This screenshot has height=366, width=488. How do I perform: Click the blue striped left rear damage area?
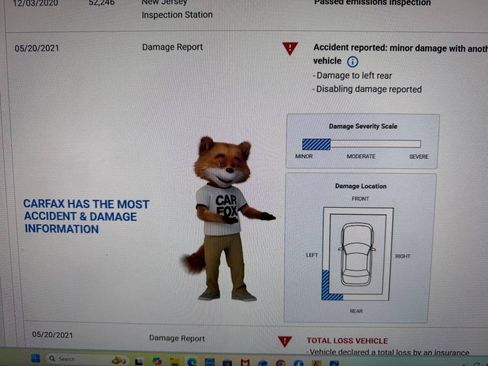tap(329, 288)
